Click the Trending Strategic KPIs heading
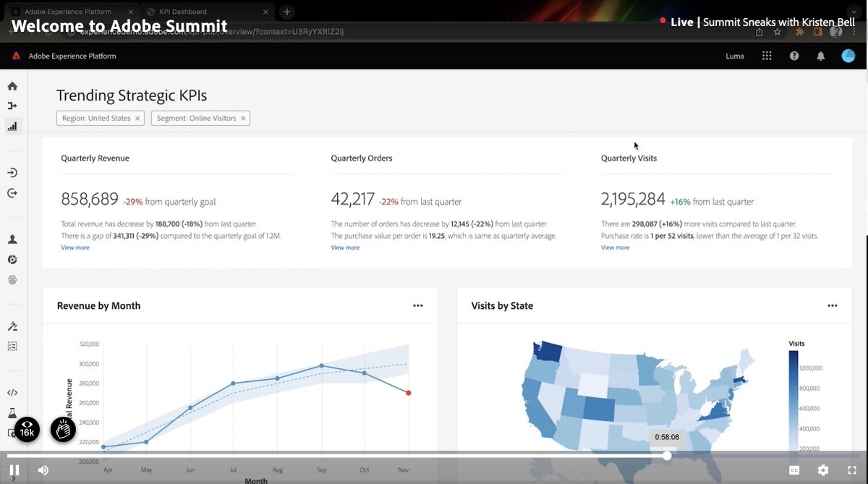Image resolution: width=868 pixels, height=484 pixels. pyautogui.click(x=132, y=95)
